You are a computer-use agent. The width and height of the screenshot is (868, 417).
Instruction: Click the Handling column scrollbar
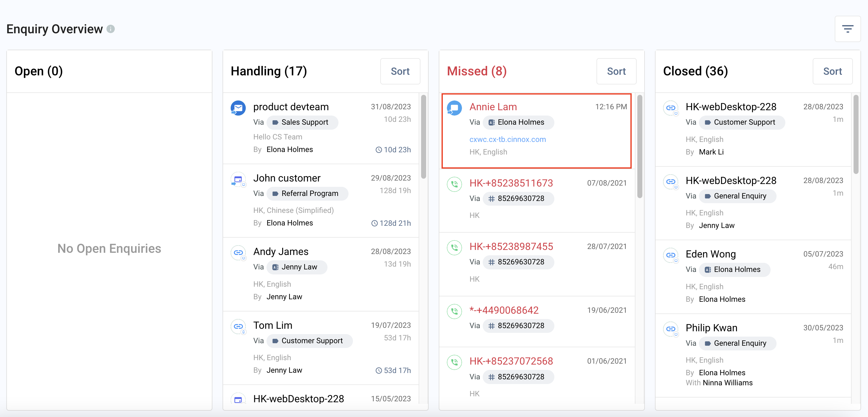click(424, 136)
